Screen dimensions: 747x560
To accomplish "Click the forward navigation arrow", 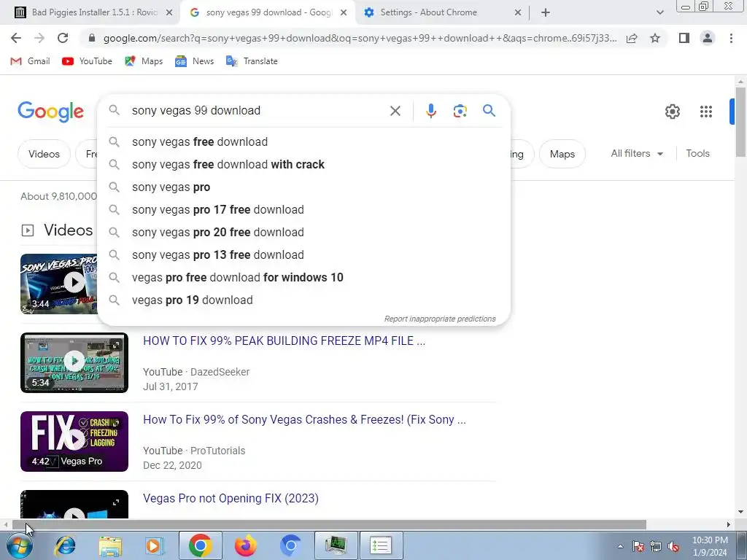I will click(x=39, y=38).
